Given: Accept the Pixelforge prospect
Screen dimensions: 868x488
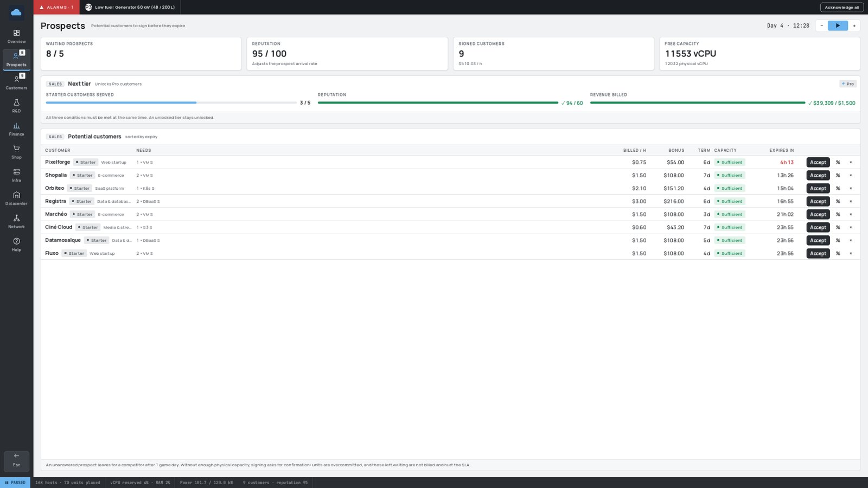Looking at the screenshot, I should coord(818,162).
